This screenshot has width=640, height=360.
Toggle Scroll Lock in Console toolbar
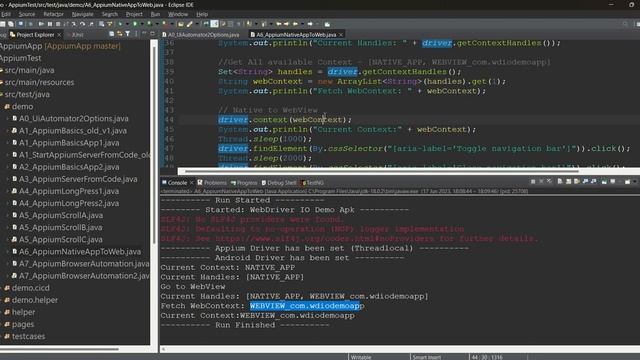pyautogui.click(x=569, y=182)
